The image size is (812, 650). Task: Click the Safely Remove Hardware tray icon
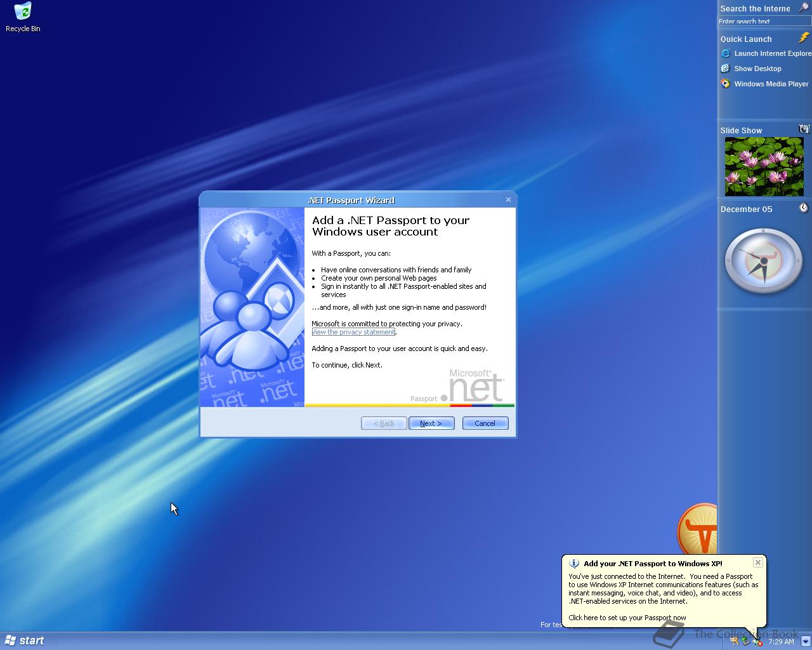pyautogui.click(x=746, y=641)
